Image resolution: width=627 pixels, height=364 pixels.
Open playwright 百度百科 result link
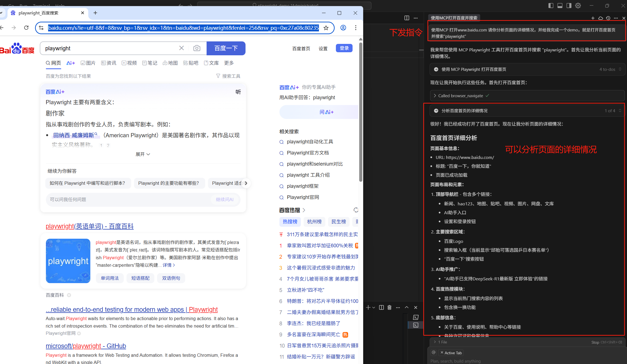click(x=90, y=226)
